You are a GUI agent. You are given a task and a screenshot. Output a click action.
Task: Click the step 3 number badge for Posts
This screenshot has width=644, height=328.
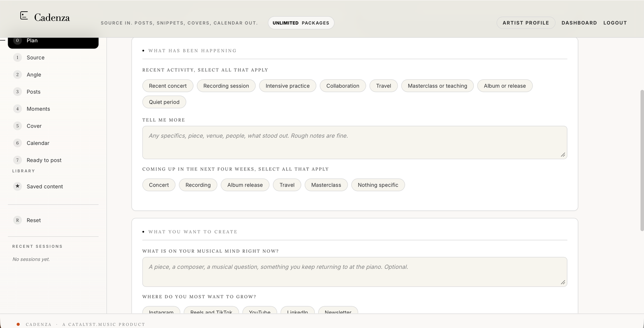pos(17,92)
